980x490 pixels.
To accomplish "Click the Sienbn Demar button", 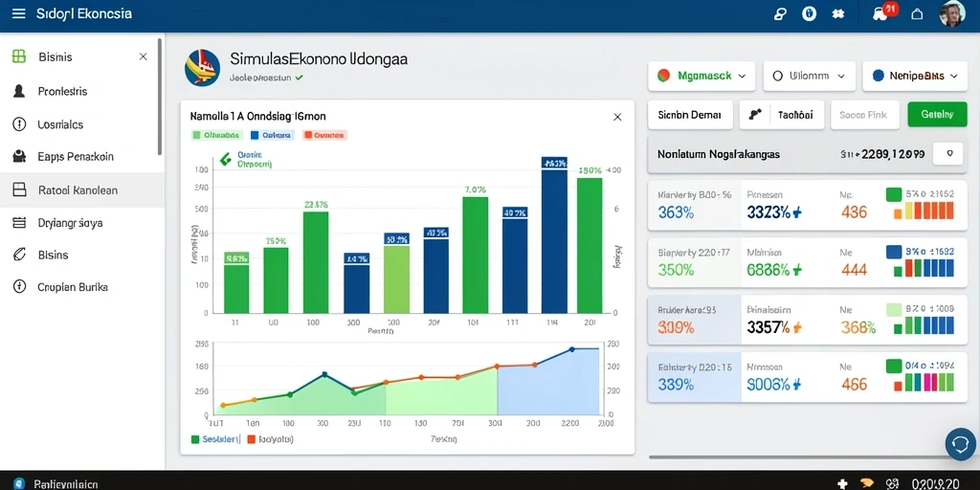I will click(x=691, y=115).
